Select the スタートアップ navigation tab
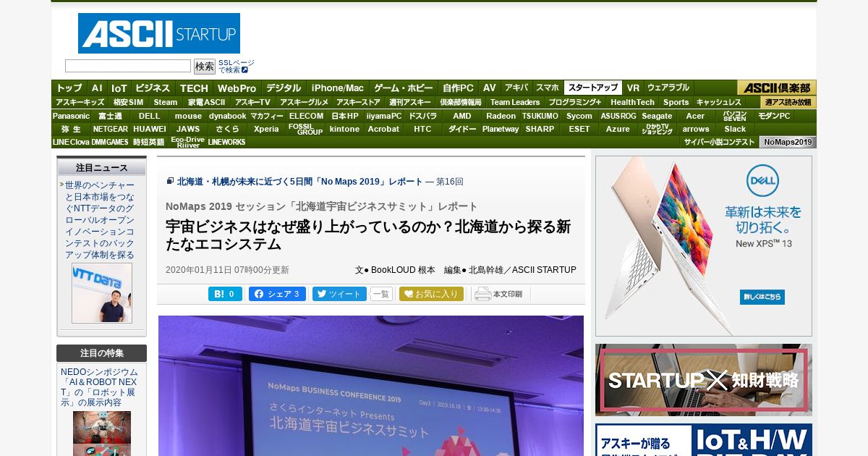The width and height of the screenshot is (868, 456). pyautogui.click(x=593, y=88)
